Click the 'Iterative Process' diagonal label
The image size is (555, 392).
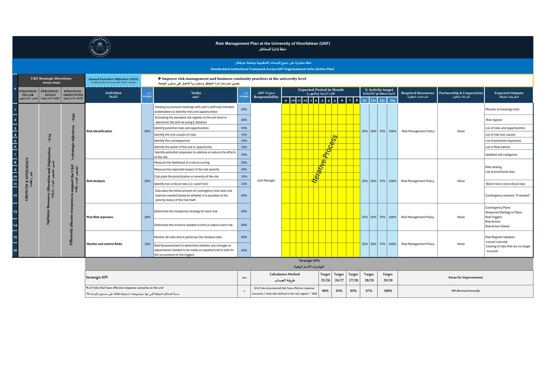tap(324, 159)
